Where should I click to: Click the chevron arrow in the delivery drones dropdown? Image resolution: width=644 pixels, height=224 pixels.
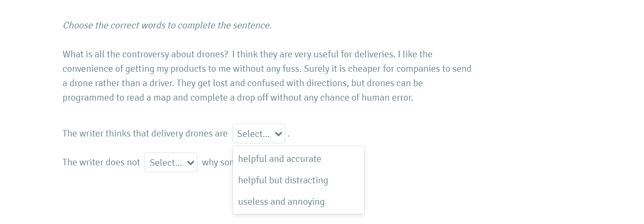(278, 134)
